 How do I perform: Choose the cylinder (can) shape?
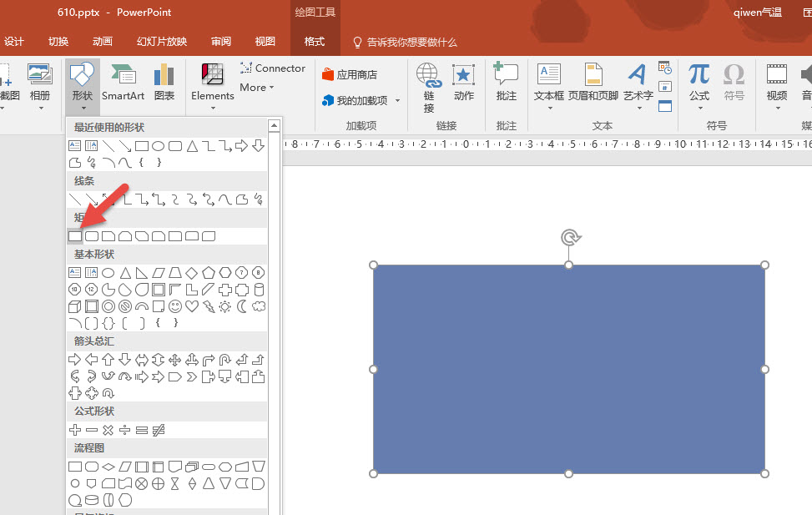[x=259, y=290]
